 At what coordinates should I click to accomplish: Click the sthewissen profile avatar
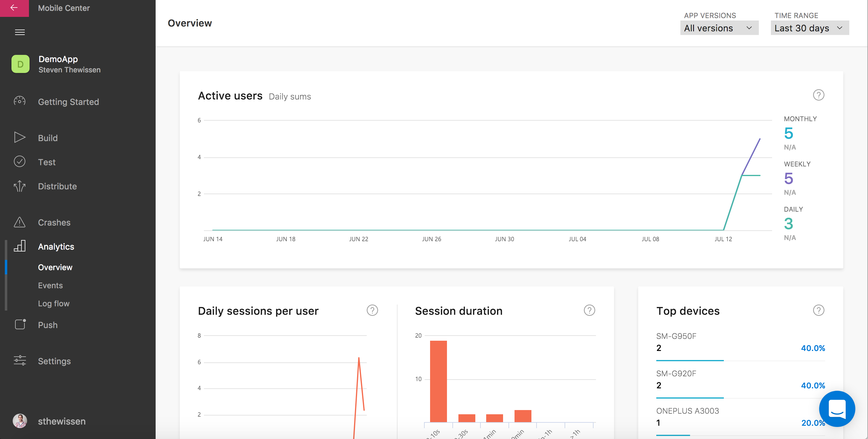coord(20,421)
